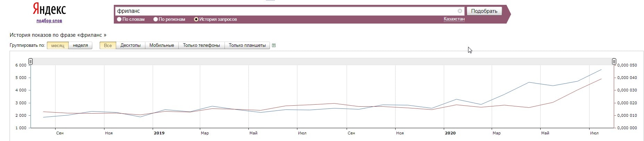
Task: Open the 'подбор слов' link
Action: tap(49, 21)
